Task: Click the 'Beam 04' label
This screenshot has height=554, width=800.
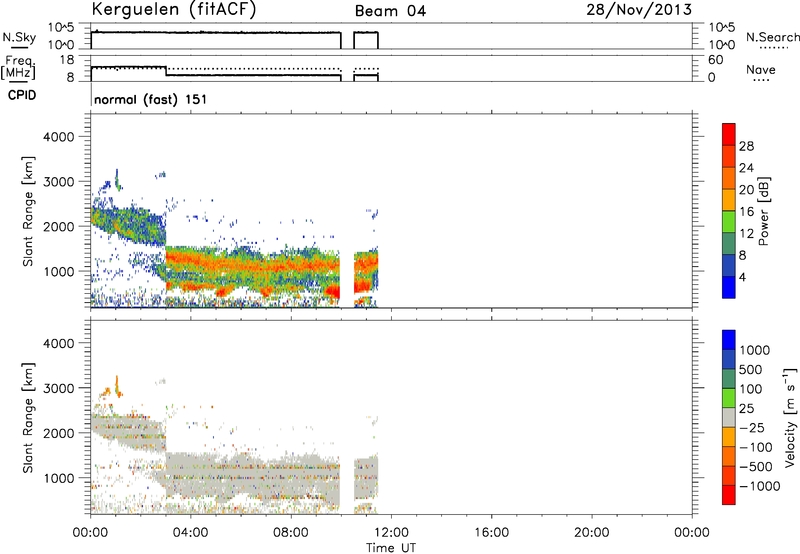Action: (x=390, y=11)
